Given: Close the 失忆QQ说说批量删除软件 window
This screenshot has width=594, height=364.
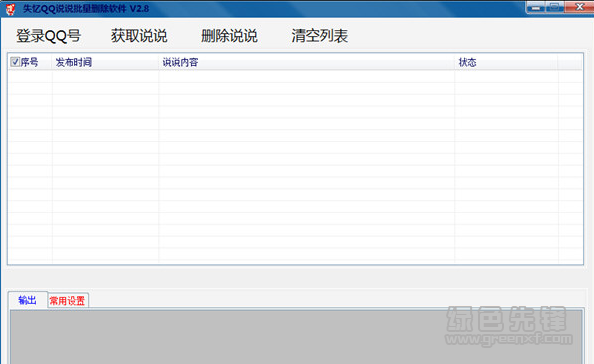Looking at the screenshot, I should [x=579, y=7].
